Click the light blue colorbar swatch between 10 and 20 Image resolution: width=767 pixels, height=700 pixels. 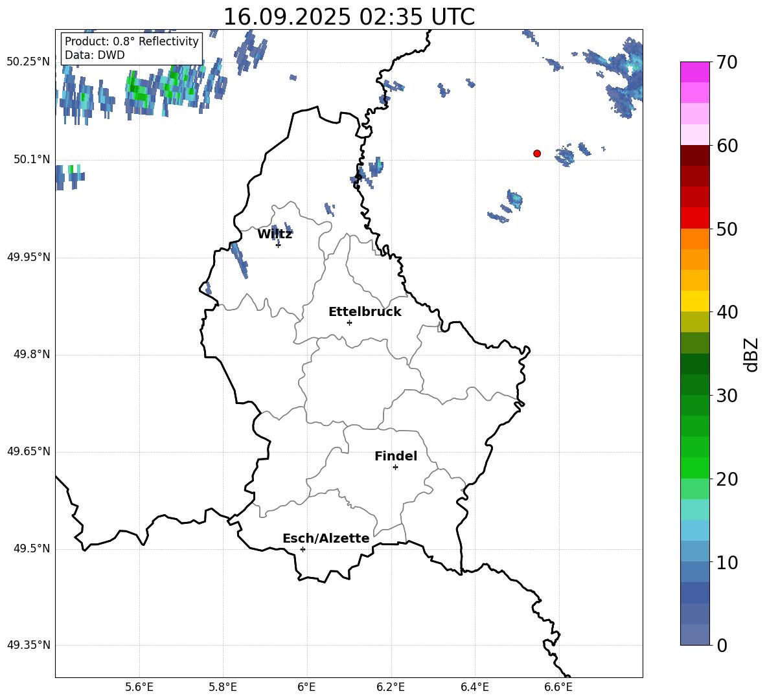(695, 530)
